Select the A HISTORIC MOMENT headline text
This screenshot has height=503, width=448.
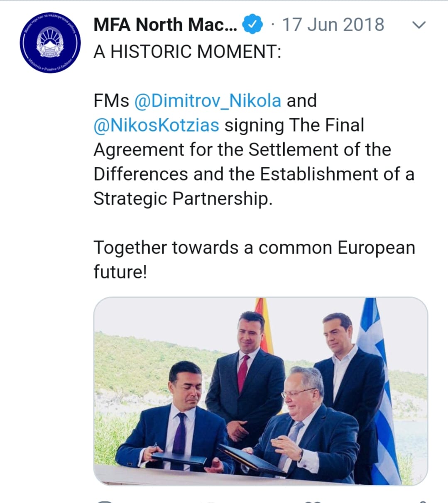[x=187, y=52]
